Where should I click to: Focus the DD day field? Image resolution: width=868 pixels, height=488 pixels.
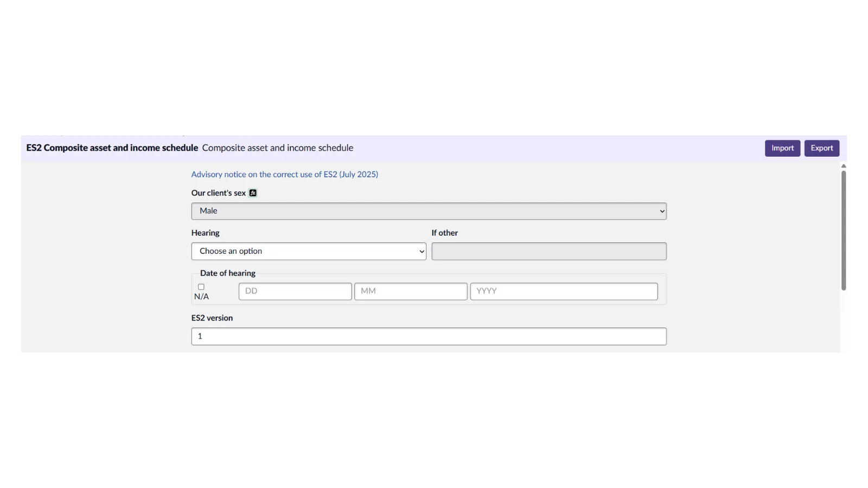pyautogui.click(x=295, y=291)
